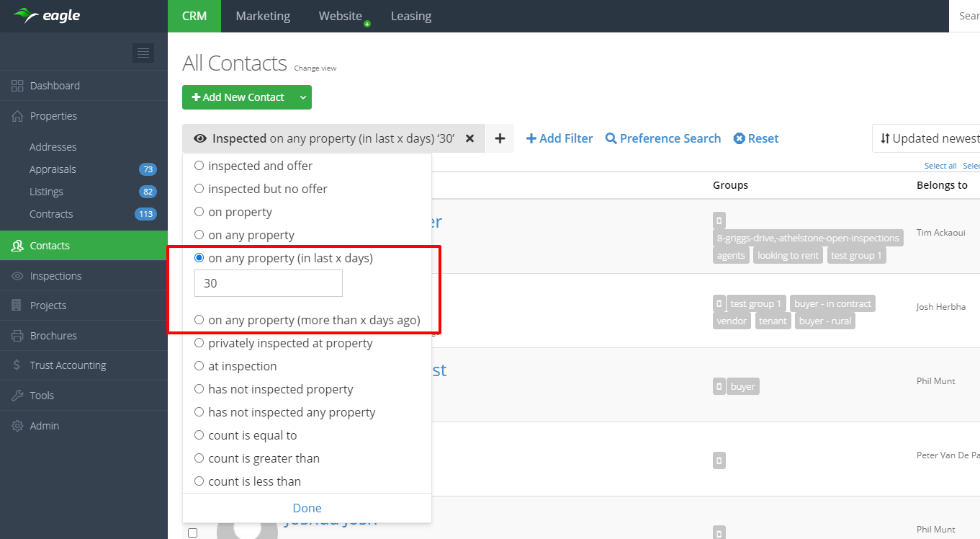Expand the Add New Contact dropdown arrow
The image size is (980, 539).
(x=303, y=97)
